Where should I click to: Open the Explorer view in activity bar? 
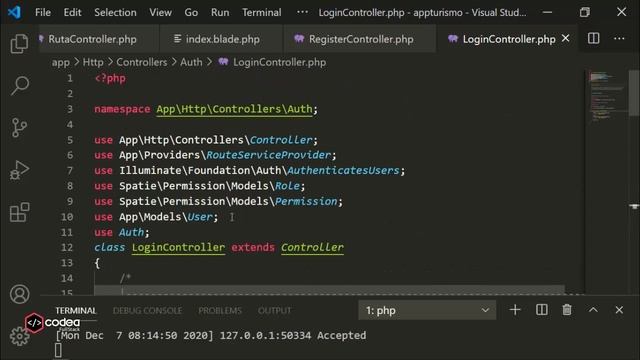click(x=19, y=43)
